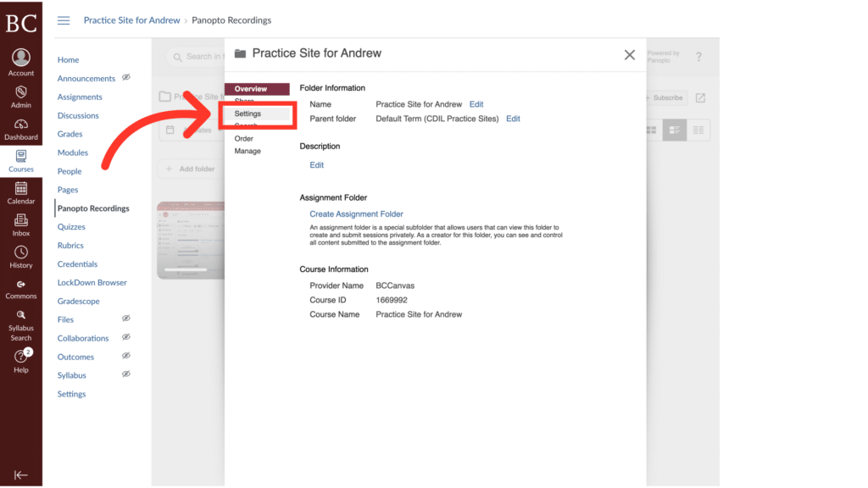Open People in course navigation

(x=70, y=171)
